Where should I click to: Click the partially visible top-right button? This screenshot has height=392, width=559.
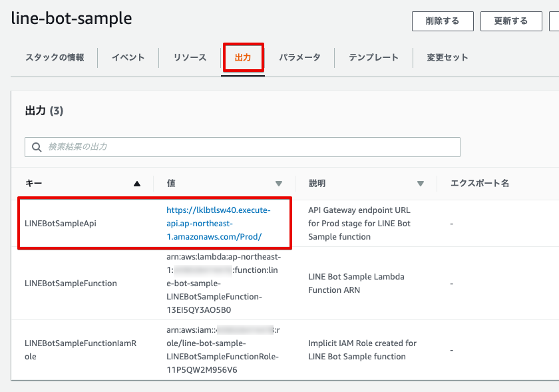[x=556, y=21]
